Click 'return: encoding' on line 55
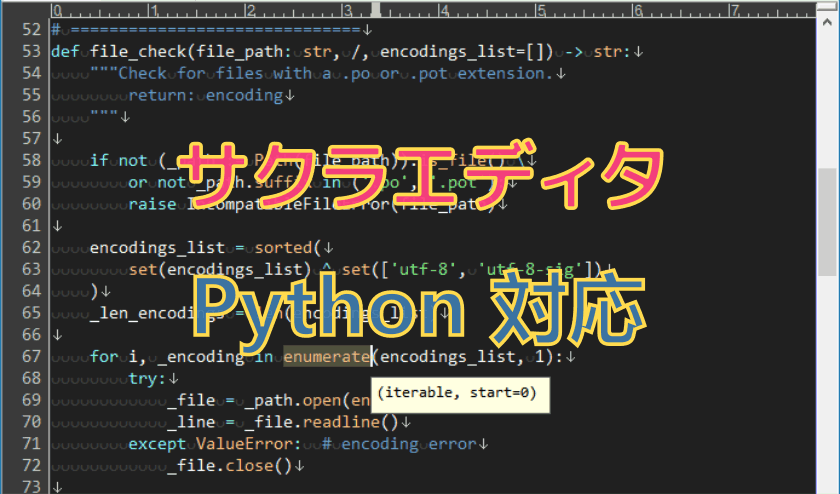This screenshot has width=840, height=494. tap(206, 95)
